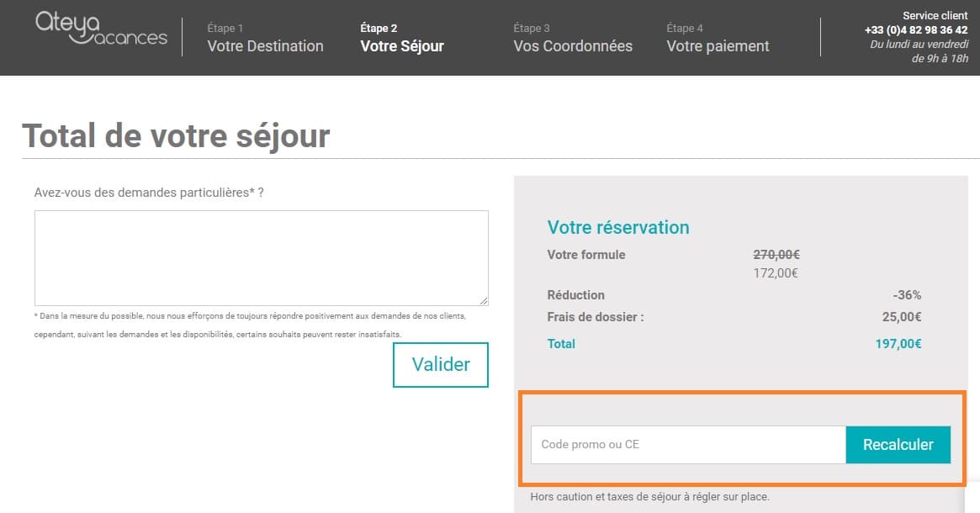Click the Votre formule label

(x=585, y=254)
